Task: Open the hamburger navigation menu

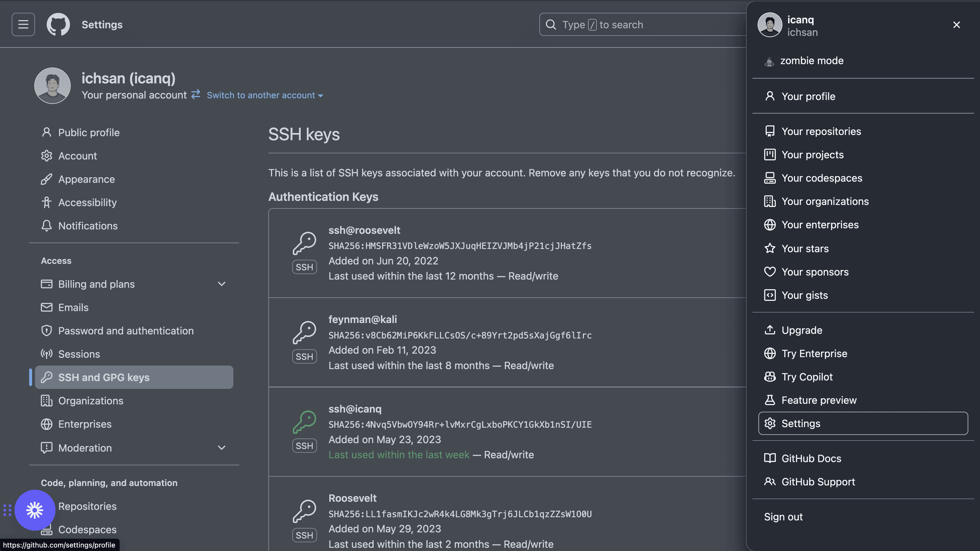Action: 23,25
